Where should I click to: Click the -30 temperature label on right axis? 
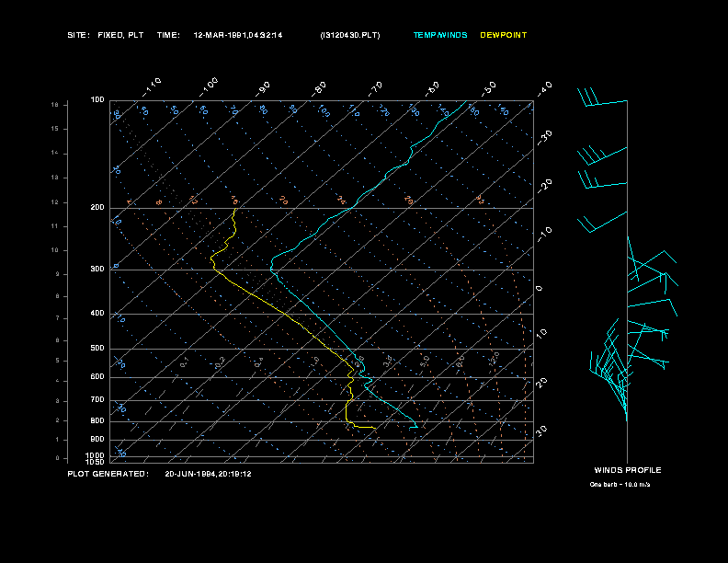click(x=544, y=138)
